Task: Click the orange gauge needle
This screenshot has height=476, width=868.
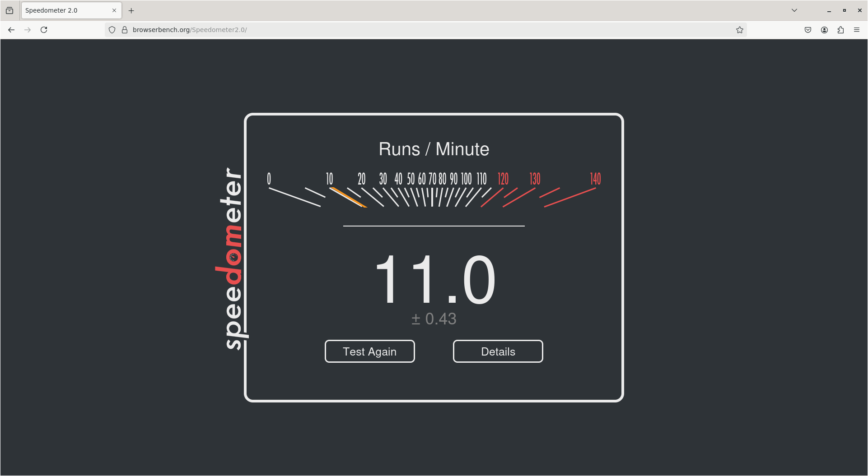Action: (x=348, y=198)
